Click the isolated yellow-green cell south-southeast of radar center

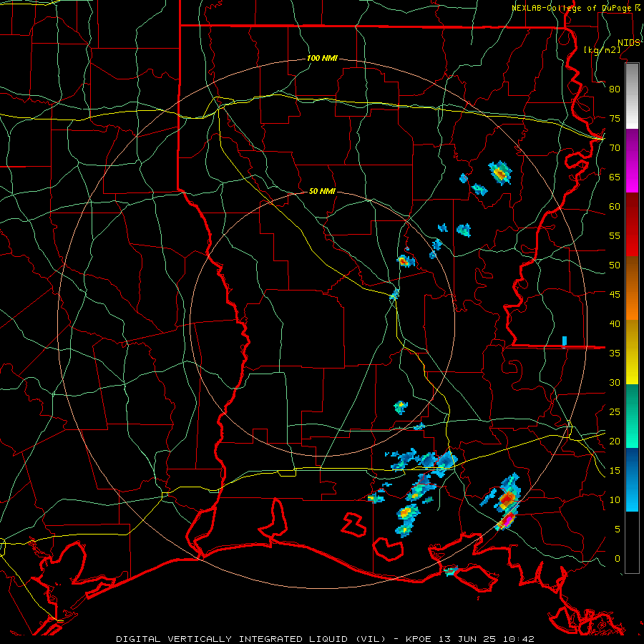[401, 407]
